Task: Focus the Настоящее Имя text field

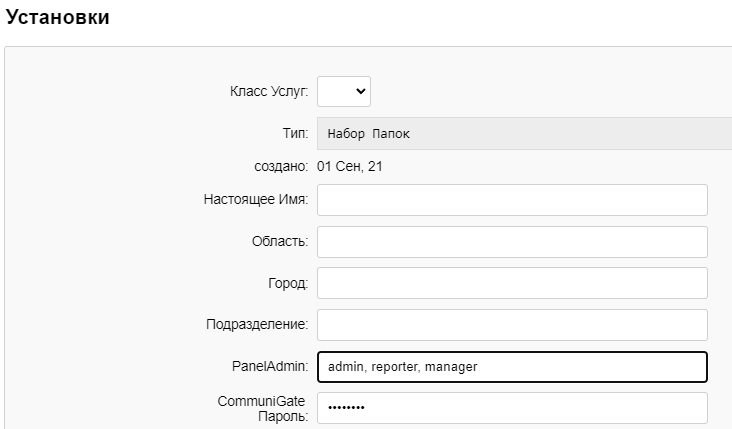Action: pos(512,200)
